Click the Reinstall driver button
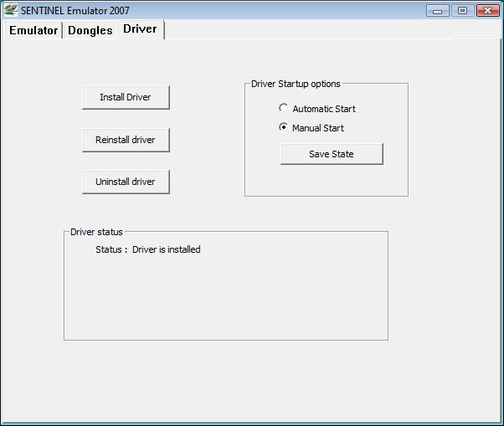The width and height of the screenshot is (504, 426). click(126, 140)
